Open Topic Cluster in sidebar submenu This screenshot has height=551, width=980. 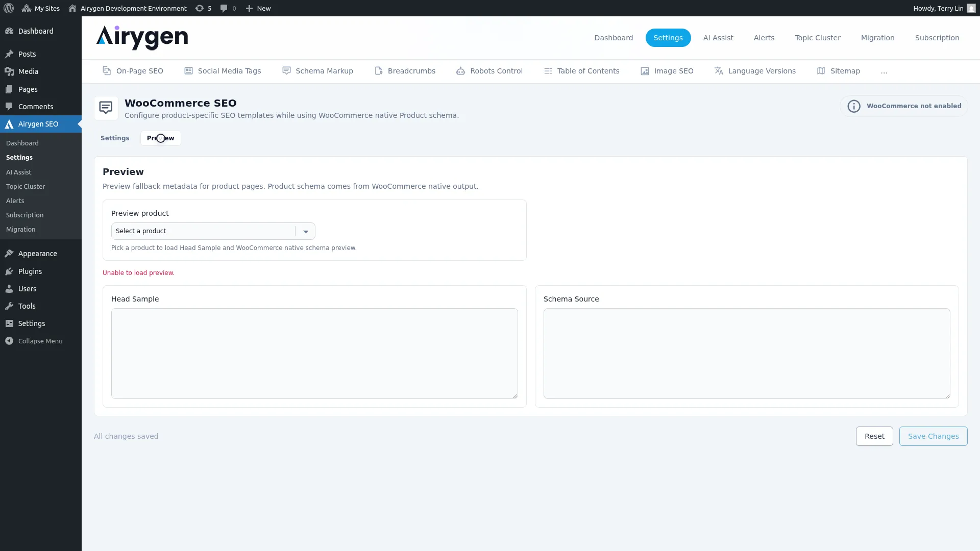coord(26,187)
